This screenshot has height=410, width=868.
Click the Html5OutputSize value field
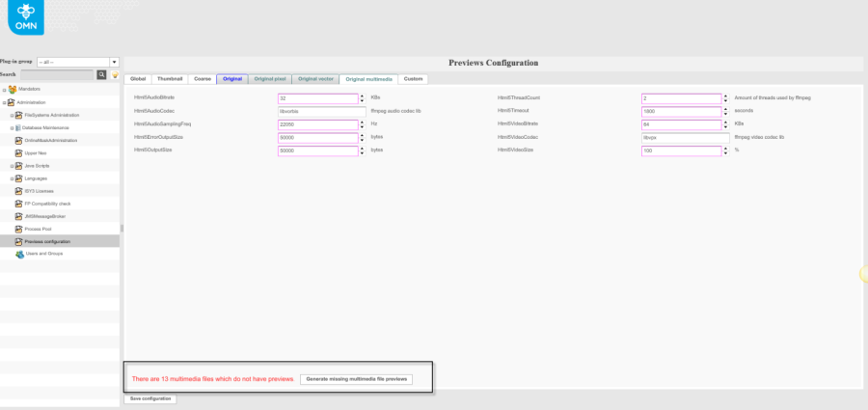pos(318,150)
